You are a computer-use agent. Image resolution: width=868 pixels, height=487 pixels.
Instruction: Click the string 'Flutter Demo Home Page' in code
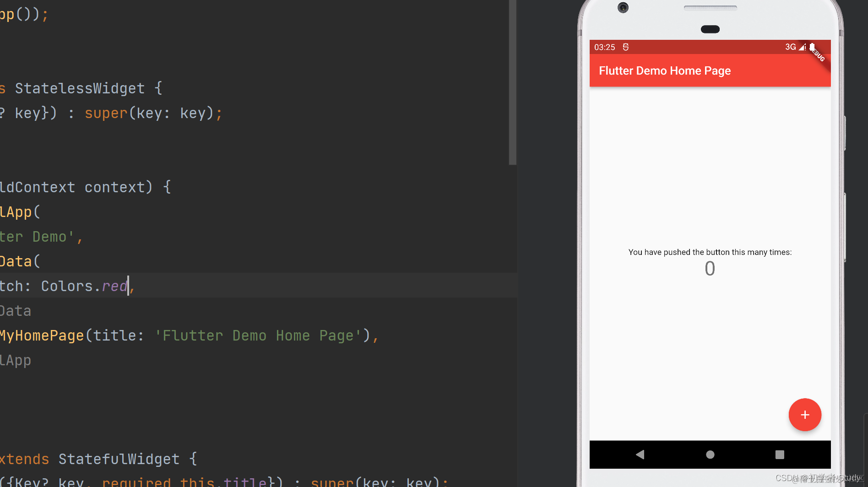click(258, 335)
